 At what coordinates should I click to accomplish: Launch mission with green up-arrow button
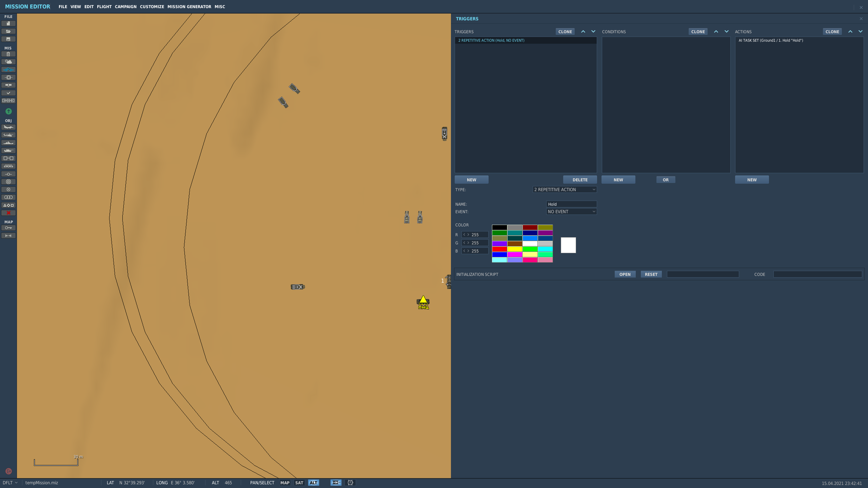click(x=8, y=111)
